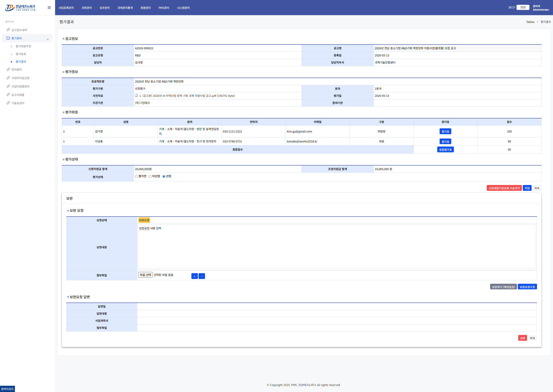553x392 pixels.
Task: Open 성과관리 top menu
Action: [x=105, y=8]
